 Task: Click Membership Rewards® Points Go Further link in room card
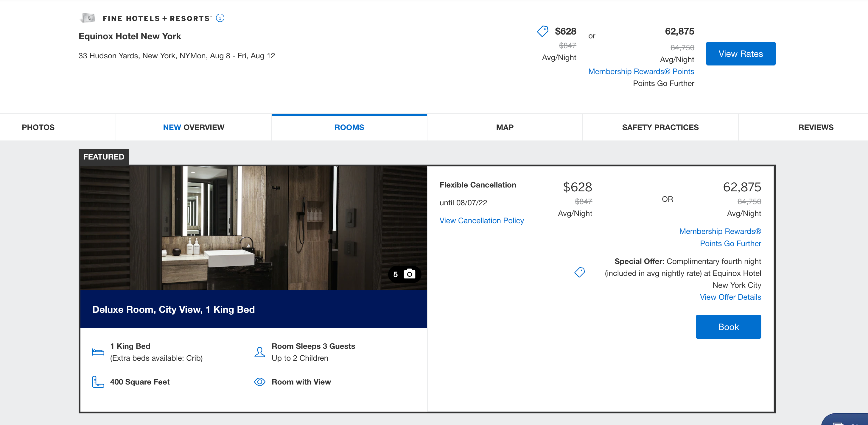click(x=720, y=237)
